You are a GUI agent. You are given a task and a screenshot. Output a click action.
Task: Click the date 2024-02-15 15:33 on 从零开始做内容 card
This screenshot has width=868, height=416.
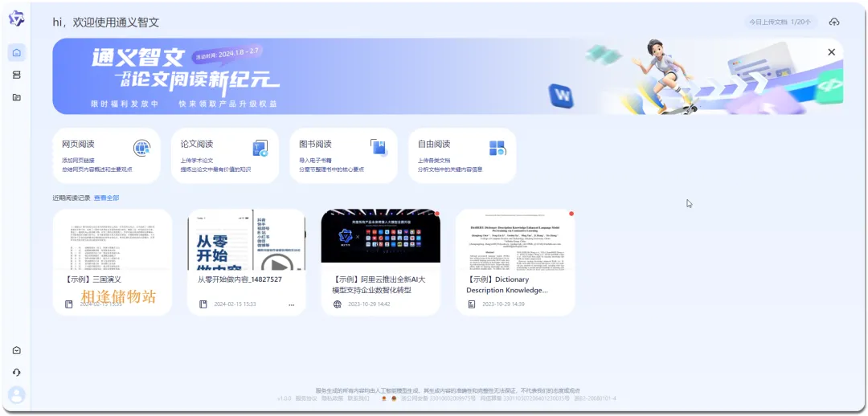click(x=235, y=304)
